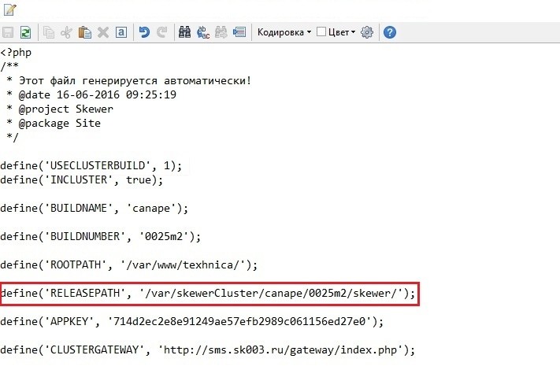Delete selection with the X icon
560x392 pixels.
[102, 32]
